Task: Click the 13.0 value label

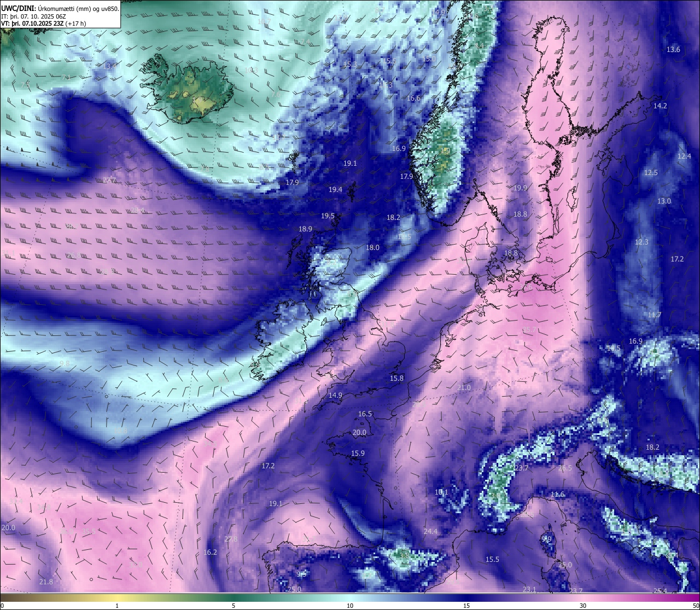Action: click(x=664, y=201)
